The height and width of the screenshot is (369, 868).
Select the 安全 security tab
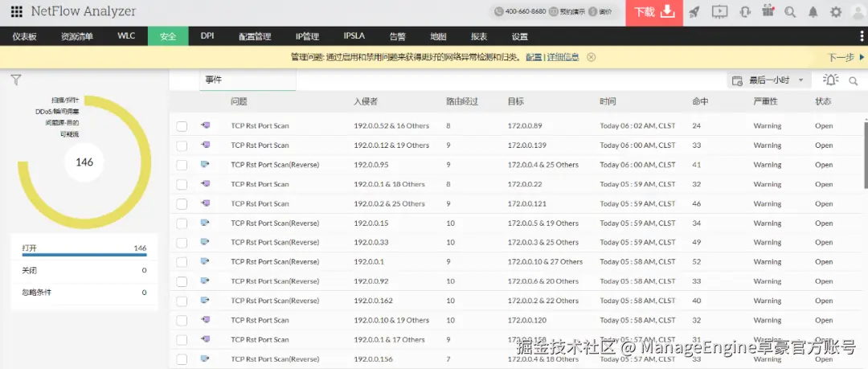(x=168, y=36)
